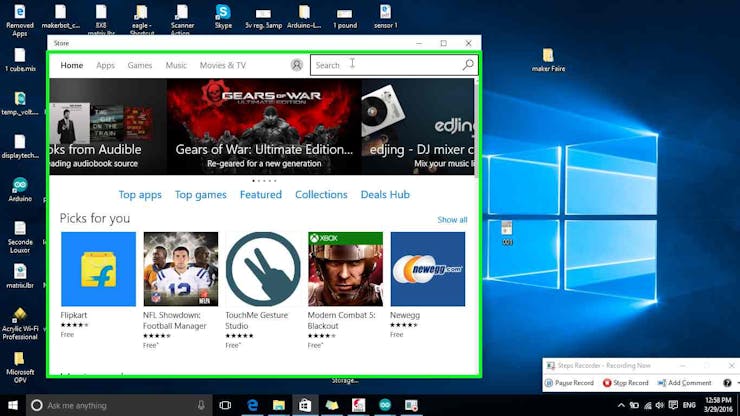This screenshot has width=740, height=416.
Task: Open the Featured link
Action: coord(261,195)
